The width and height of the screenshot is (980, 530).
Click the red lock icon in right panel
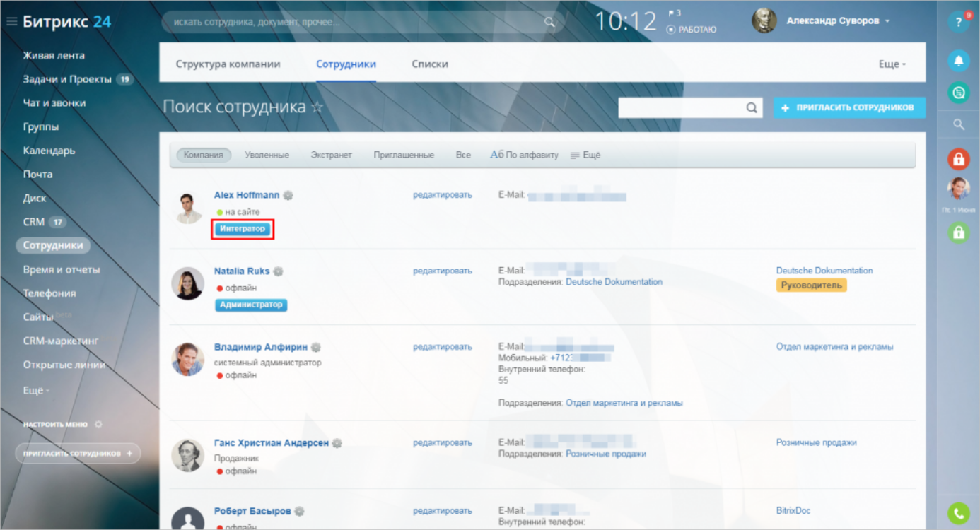[x=958, y=160]
